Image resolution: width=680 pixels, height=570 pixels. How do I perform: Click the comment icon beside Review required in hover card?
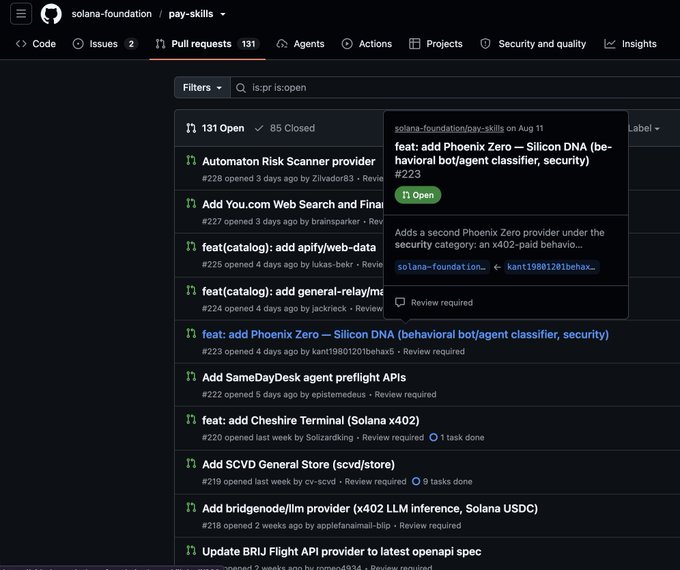point(400,302)
